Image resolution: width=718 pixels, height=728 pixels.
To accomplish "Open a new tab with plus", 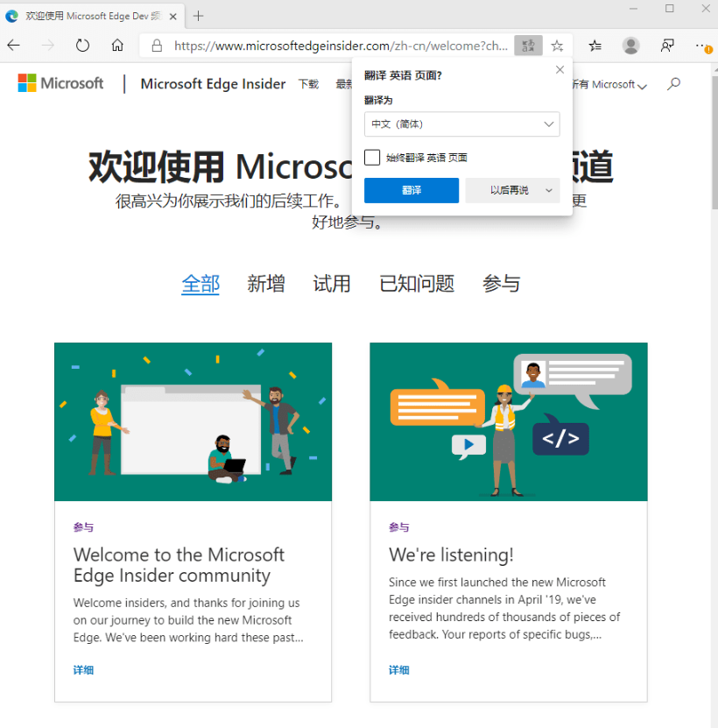I will 198,17.
